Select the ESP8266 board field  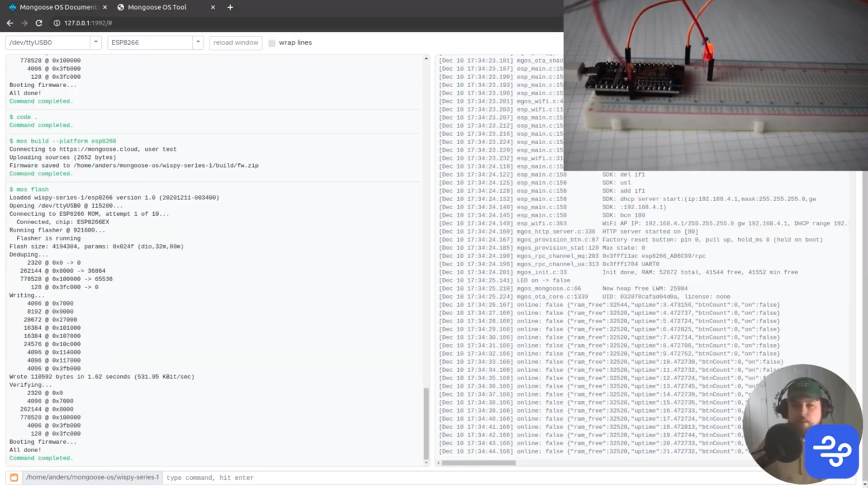pos(150,43)
